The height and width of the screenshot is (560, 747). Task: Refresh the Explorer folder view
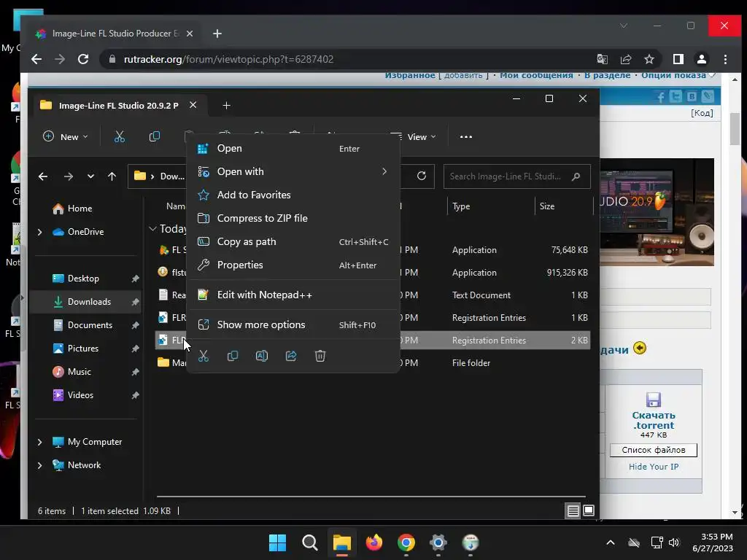pos(422,176)
